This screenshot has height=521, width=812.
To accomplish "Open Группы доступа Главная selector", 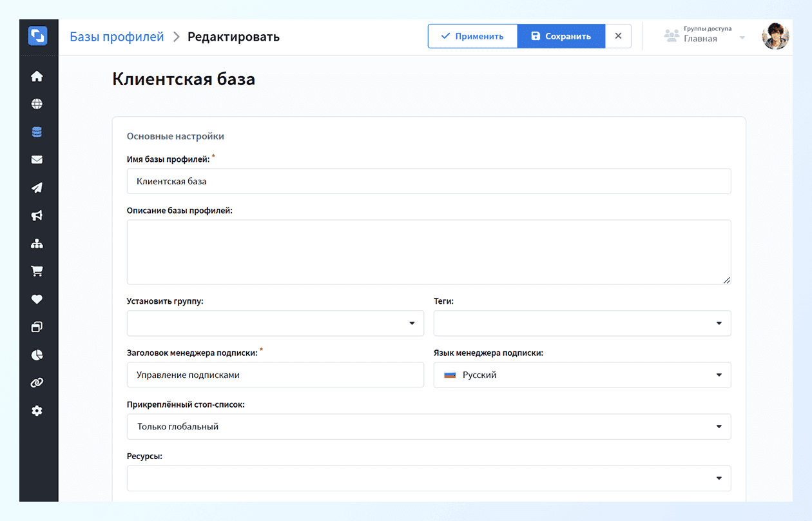I will 704,36.
